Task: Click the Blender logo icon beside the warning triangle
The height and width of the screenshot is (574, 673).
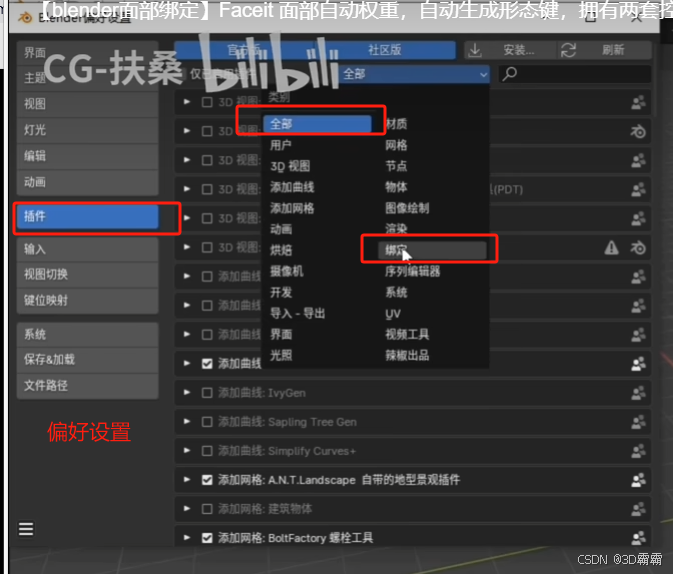Action: (x=638, y=248)
